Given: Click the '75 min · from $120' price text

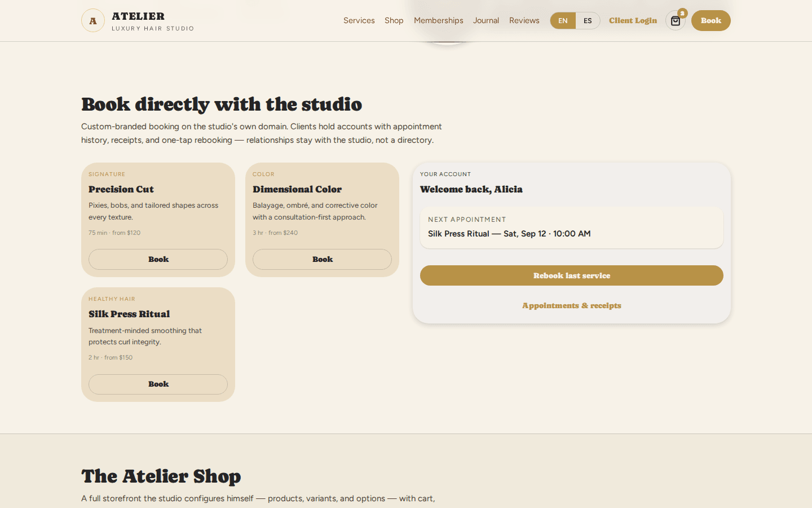Looking at the screenshot, I should click(x=114, y=233).
